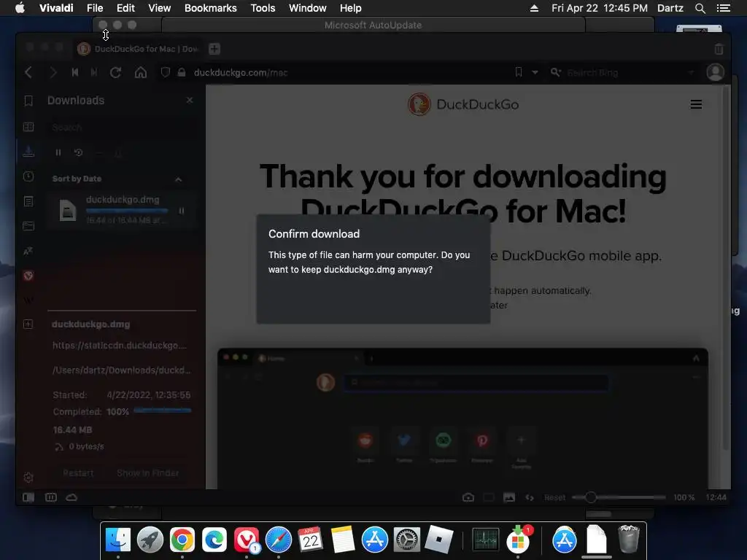This screenshot has width=747, height=560.
Task: Add a new web panel
Action: tap(28, 324)
